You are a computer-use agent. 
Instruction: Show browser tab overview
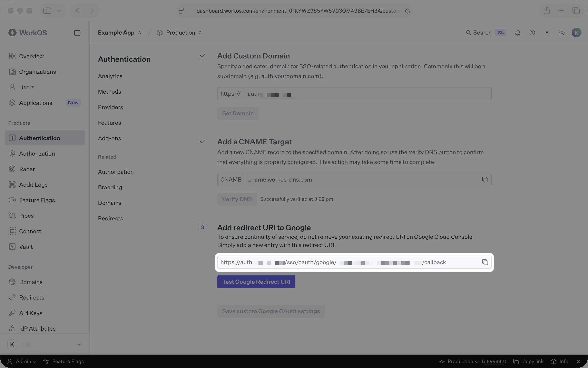click(576, 10)
